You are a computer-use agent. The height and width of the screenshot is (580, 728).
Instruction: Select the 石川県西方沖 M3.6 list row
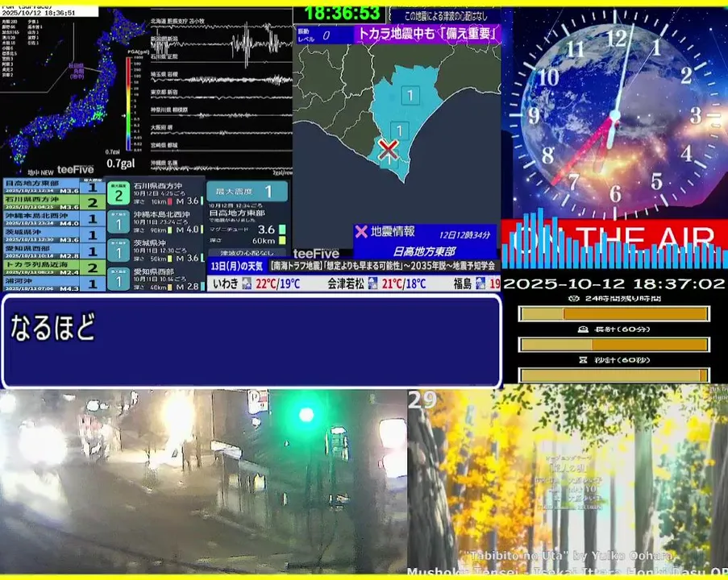coord(54,202)
